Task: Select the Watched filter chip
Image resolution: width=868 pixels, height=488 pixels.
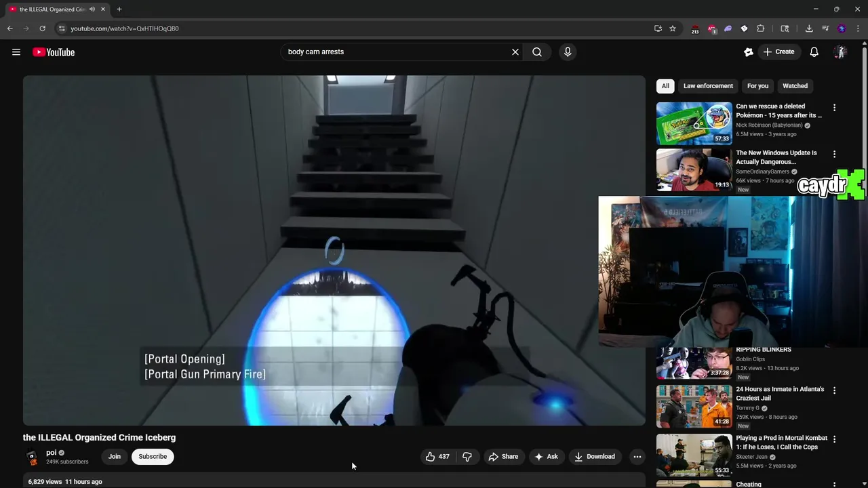Action: 795,86
